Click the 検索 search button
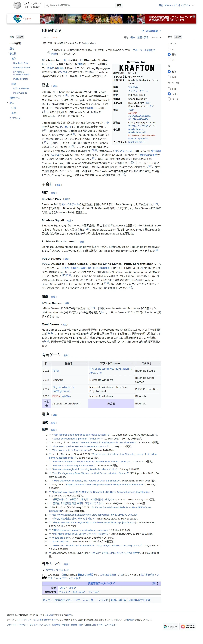 (119, 5)
